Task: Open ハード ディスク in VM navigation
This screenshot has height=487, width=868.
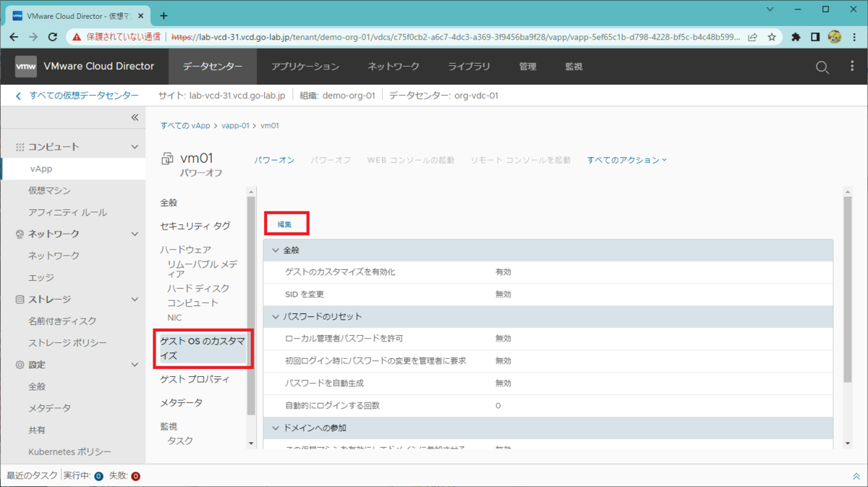Action: [198, 288]
